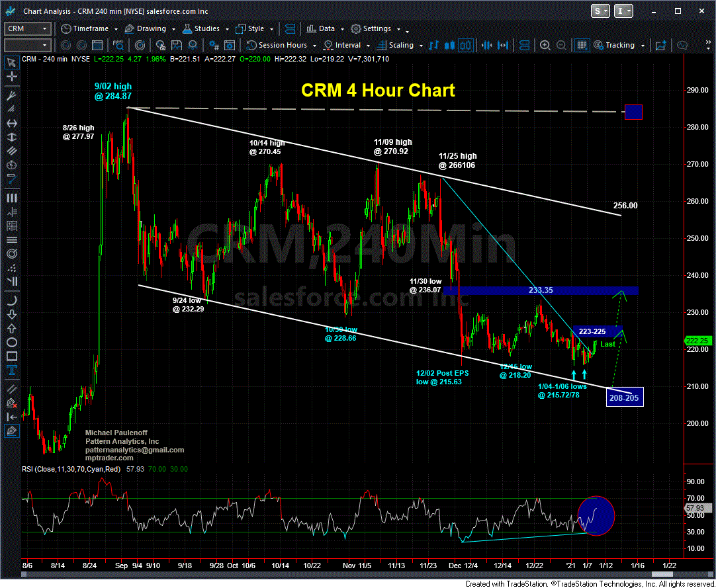This screenshot has height=588, width=716.
Task: Open the Style menu
Action: [254, 28]
